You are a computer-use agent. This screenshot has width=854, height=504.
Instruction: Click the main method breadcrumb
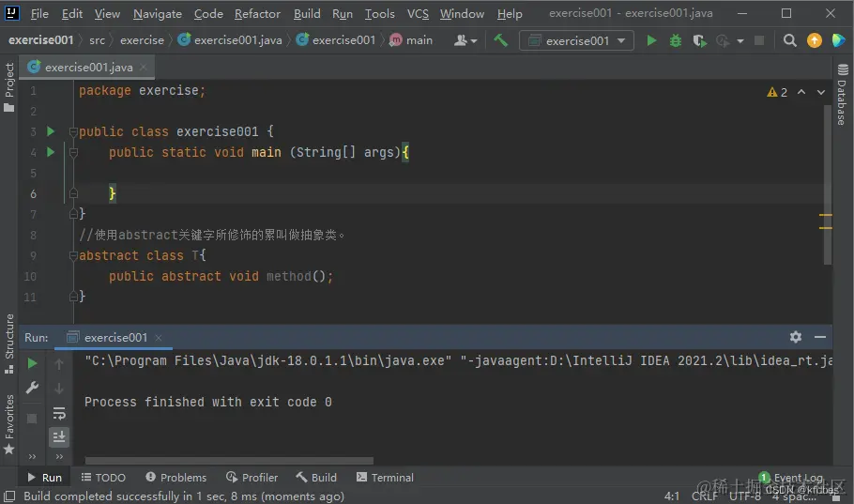pyautogui.click(x=412, y=39)
